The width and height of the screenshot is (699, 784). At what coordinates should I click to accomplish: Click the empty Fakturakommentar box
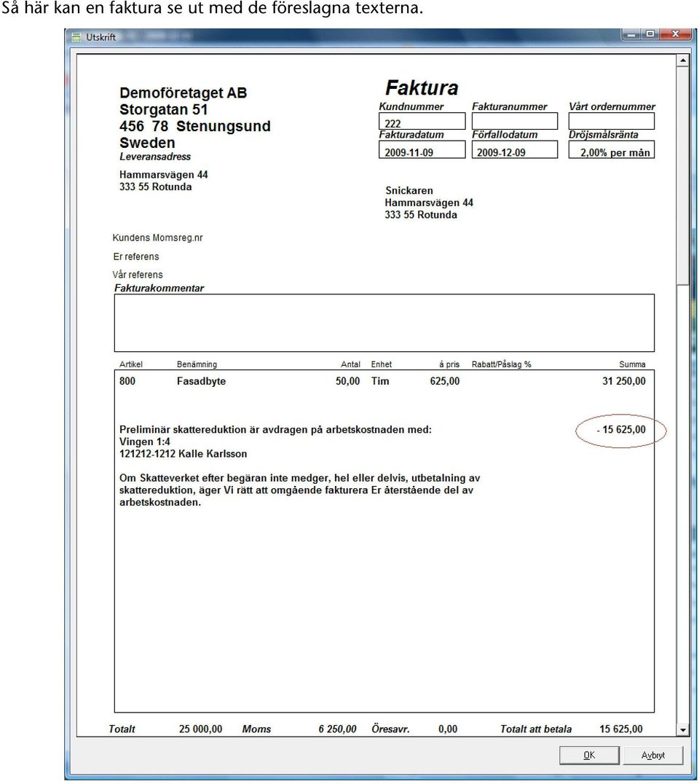click(x=384, y=323)
